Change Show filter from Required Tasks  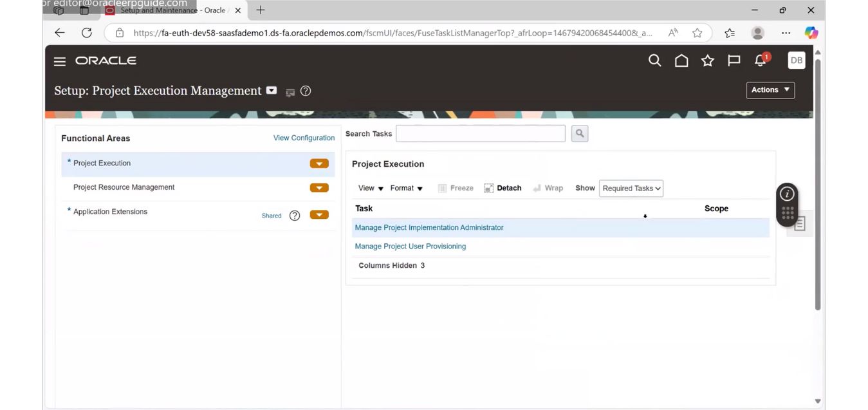(631, 188)
